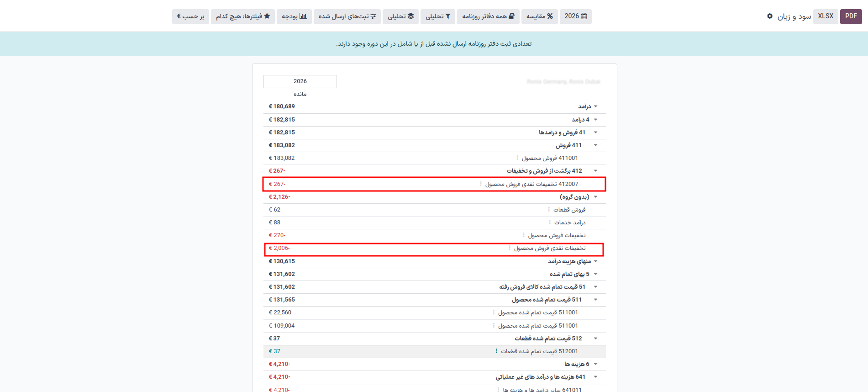
Task: Click options dots beside فروش قطعات
Action: [549, 210]
